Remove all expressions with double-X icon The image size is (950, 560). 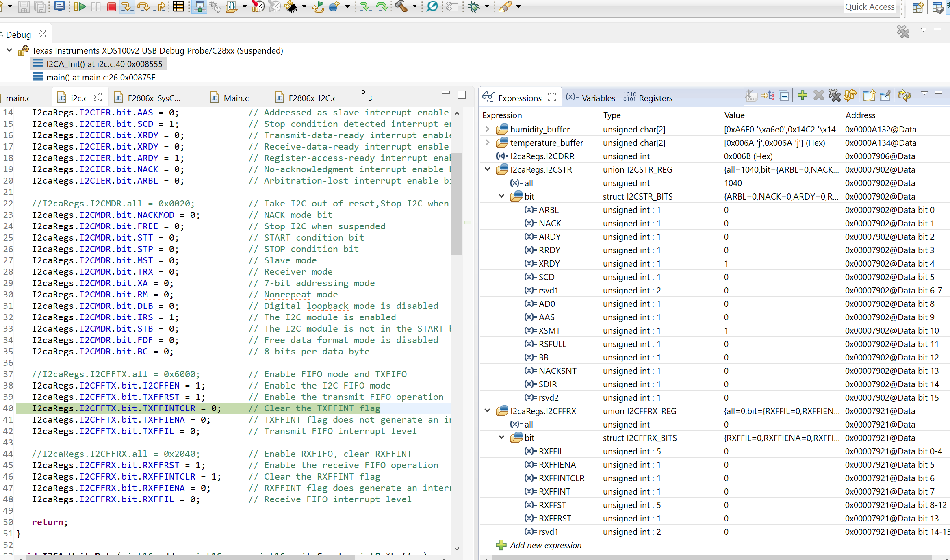coord(834,96)
